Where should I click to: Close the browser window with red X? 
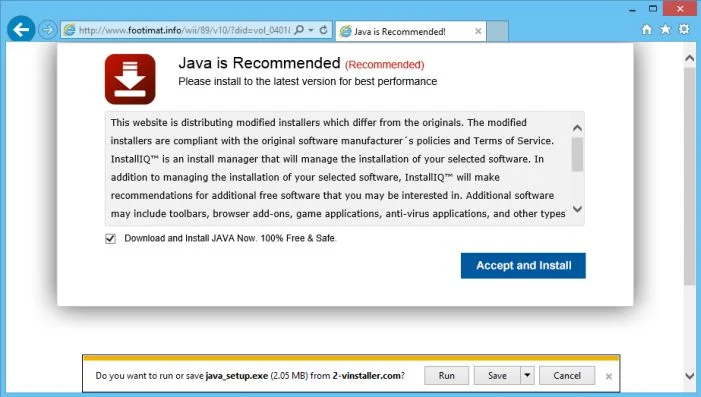(680, 8)
